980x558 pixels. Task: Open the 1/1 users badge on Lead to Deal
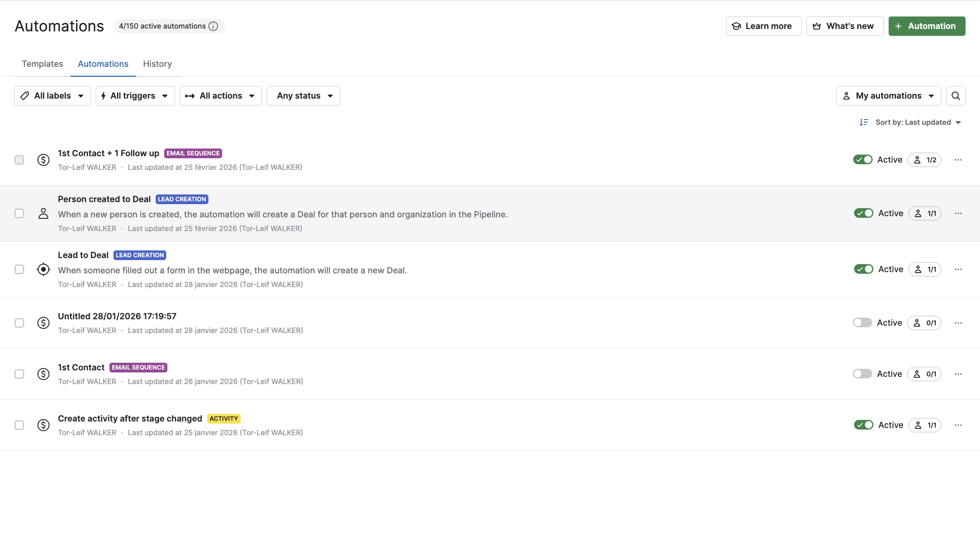click(925, 269)
